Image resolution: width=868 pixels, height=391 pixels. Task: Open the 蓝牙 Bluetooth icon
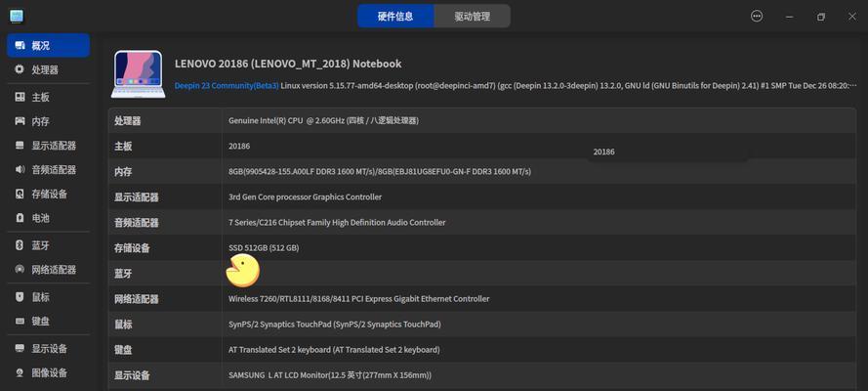coord(20,245)
